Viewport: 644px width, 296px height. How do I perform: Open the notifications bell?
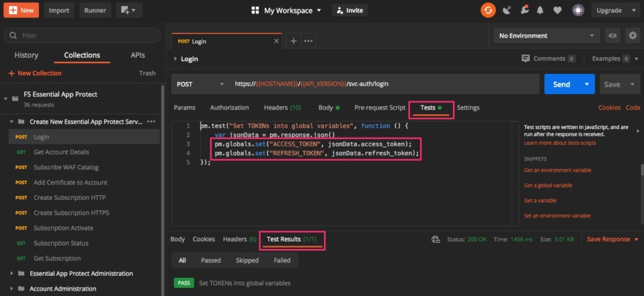(541, 10)
